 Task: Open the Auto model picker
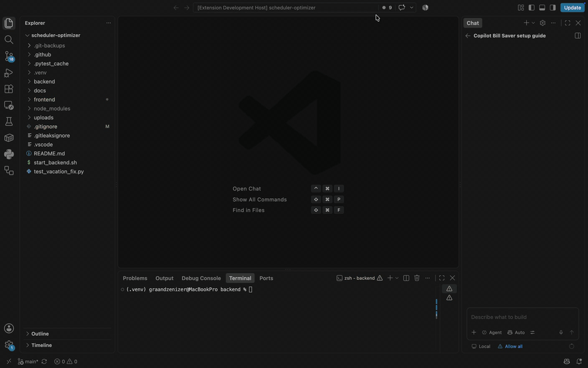click(x=516, y=332)
